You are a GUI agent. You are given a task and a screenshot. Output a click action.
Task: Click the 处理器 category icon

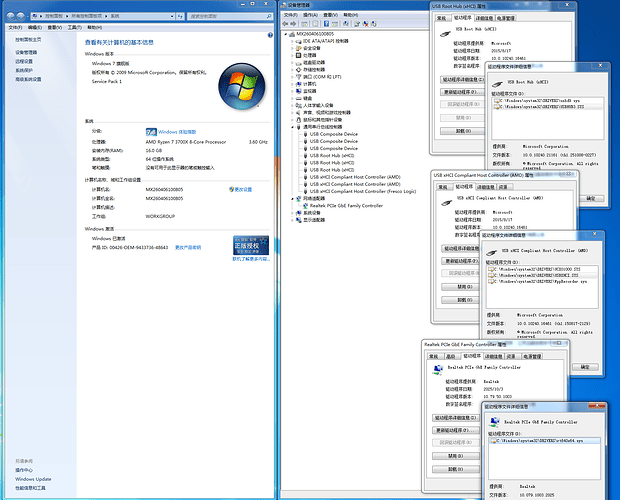click(x=299, y=55)
